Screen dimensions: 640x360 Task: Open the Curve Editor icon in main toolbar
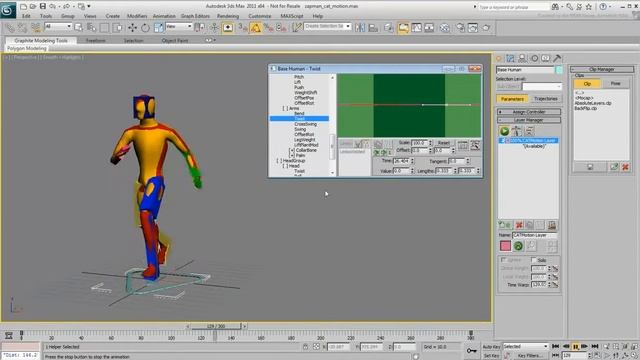coord(416,28)
